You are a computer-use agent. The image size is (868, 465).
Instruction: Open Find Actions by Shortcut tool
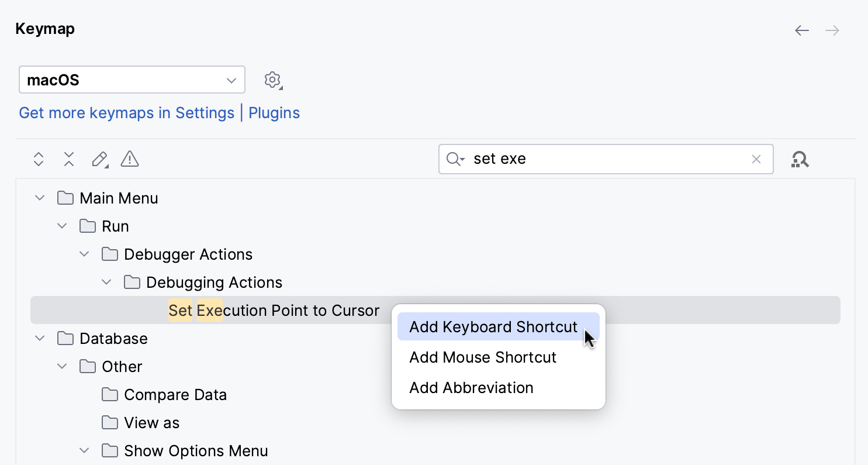pyautogui.click(x=800, y=159)
